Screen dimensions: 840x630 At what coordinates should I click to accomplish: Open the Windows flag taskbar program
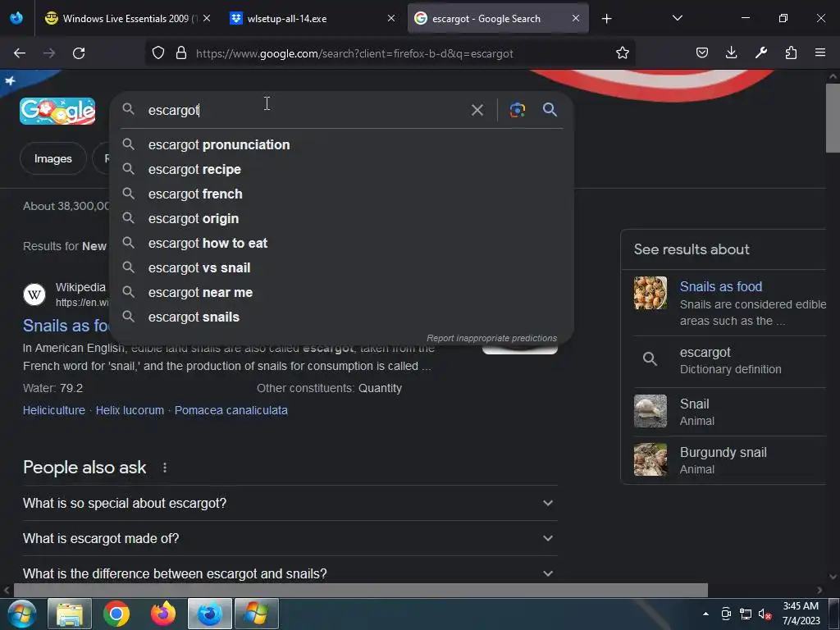[257, 614]
